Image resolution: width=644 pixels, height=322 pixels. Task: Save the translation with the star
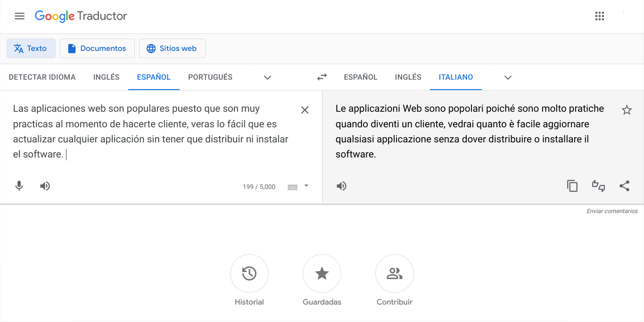(627, 109)
